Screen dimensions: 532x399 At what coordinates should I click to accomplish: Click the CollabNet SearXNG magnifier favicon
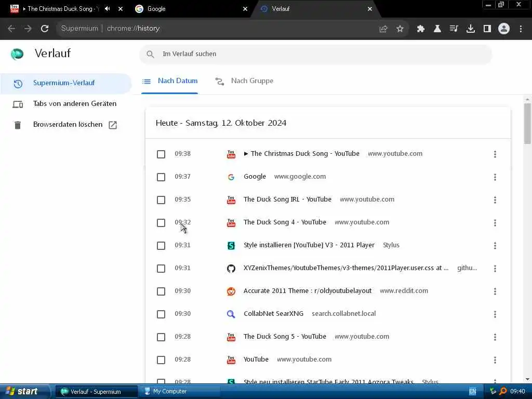[x=231, y=314]
